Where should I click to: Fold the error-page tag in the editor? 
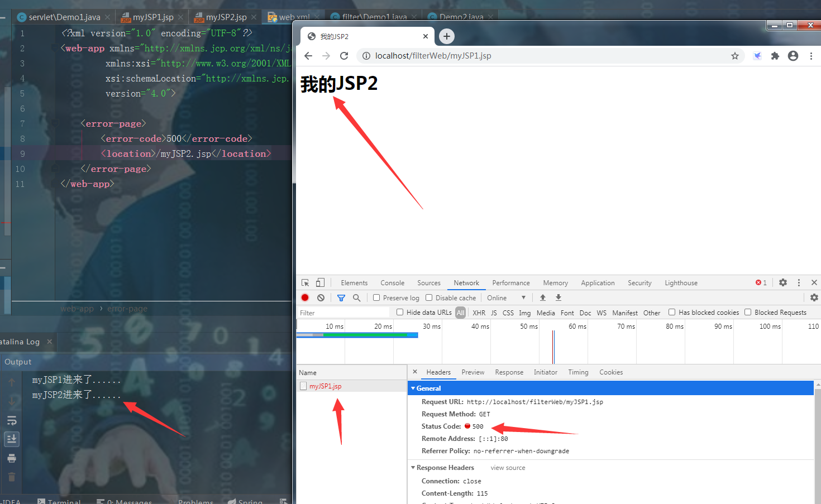pyautogui.click(x=55, y=123)
